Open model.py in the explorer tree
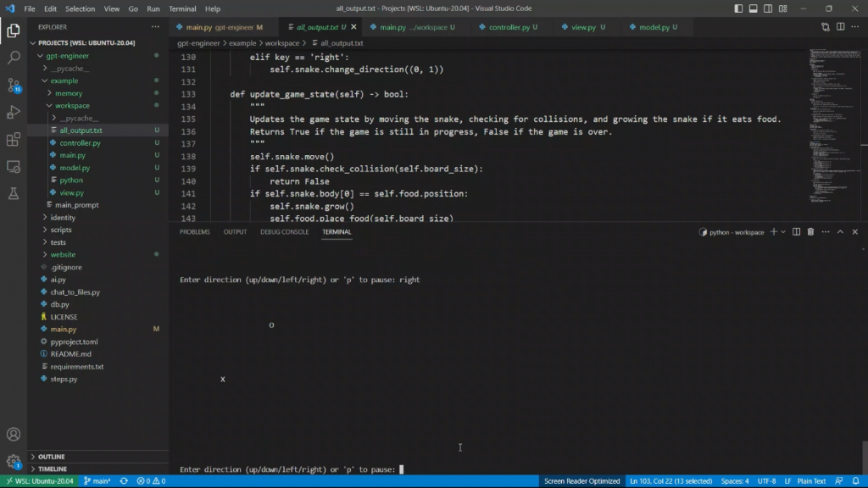868x488 pixels. pyautogui.click(x=75, y=168)
